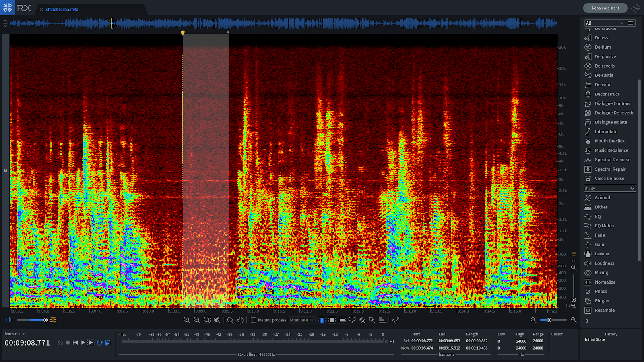Collapse the Utility section
This screenshot has height=362, width=644.
point(632,188)
